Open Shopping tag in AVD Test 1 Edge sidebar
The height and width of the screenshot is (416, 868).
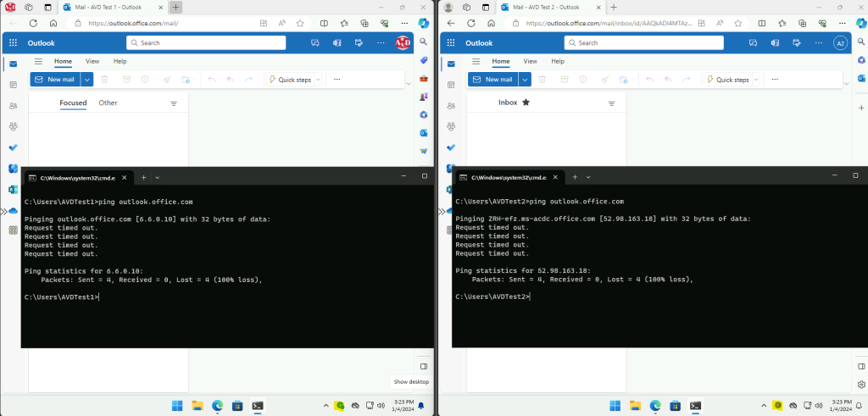coord(424,60)
